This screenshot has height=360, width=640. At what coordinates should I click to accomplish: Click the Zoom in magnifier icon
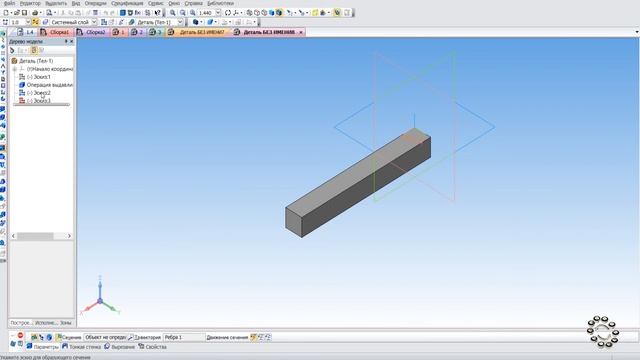[x=173, y=13]
